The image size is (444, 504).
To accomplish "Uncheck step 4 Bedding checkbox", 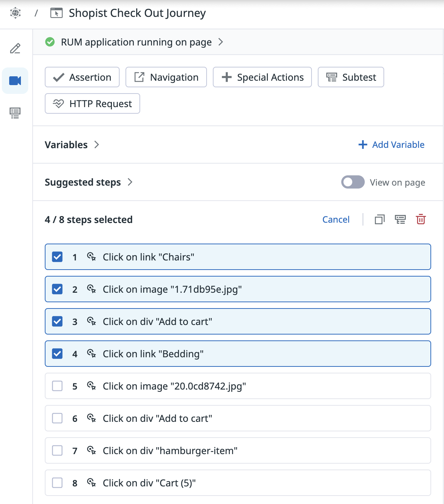I will [x=57, y=354].
